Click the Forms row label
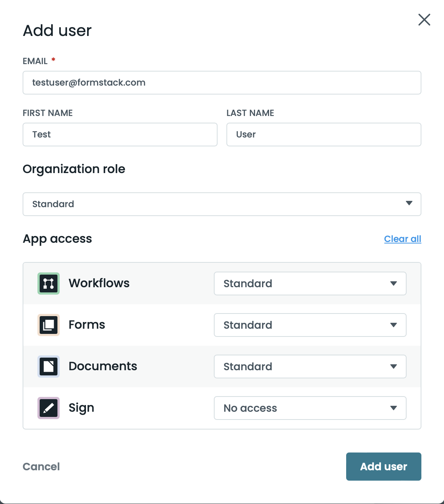This screenshot has width=444, height=504. pos(87,325)
